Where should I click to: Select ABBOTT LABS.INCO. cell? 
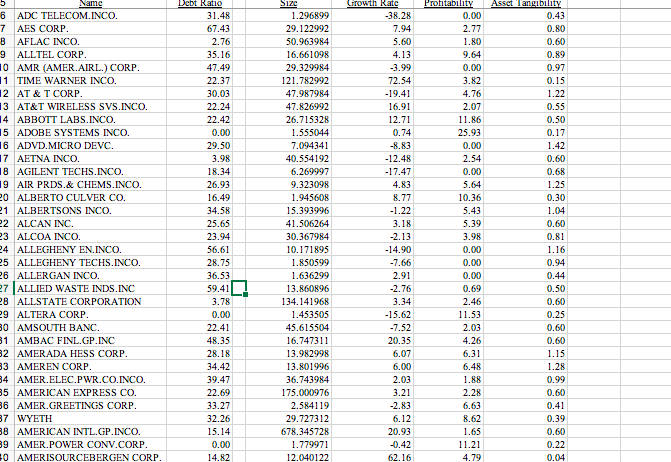coord(91,119)
